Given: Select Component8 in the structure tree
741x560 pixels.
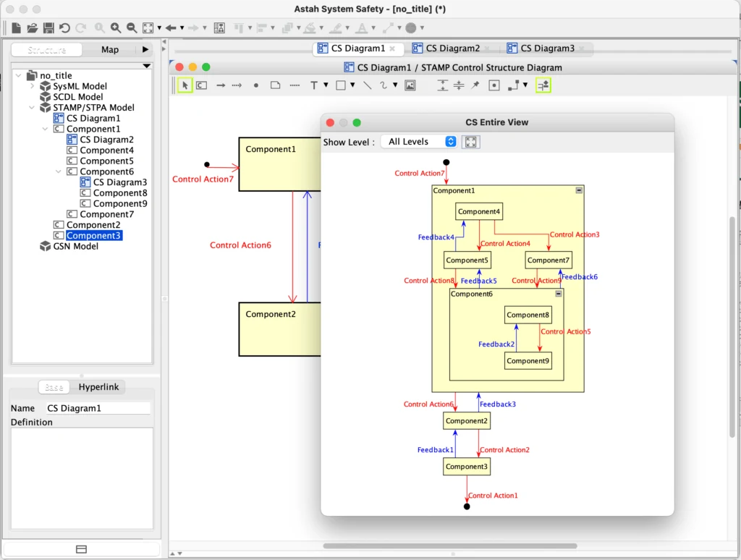Looking at the screenshot, I should coord(120,192).
